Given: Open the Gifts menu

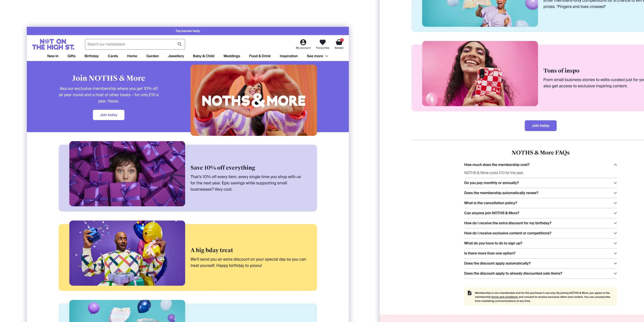Looking at the screenshot, I should click(71, 56).
